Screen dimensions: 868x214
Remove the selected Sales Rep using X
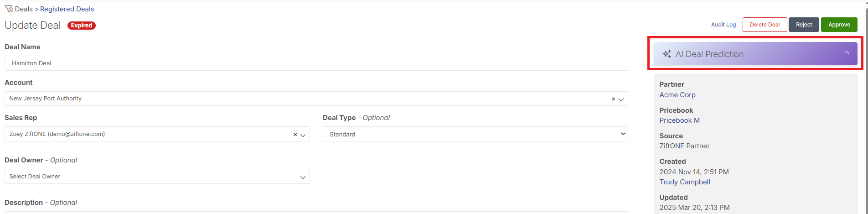pyautogui.click(x=295, y=135)
